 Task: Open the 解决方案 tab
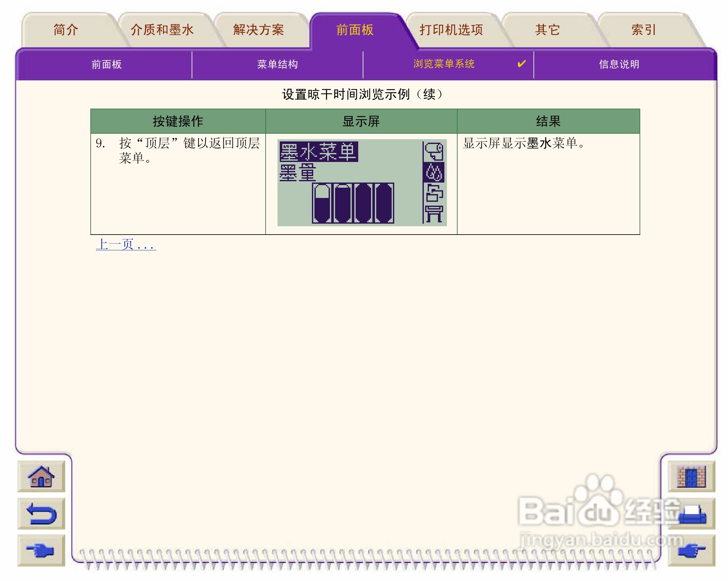pyautogui.click(x=259, y=30)
